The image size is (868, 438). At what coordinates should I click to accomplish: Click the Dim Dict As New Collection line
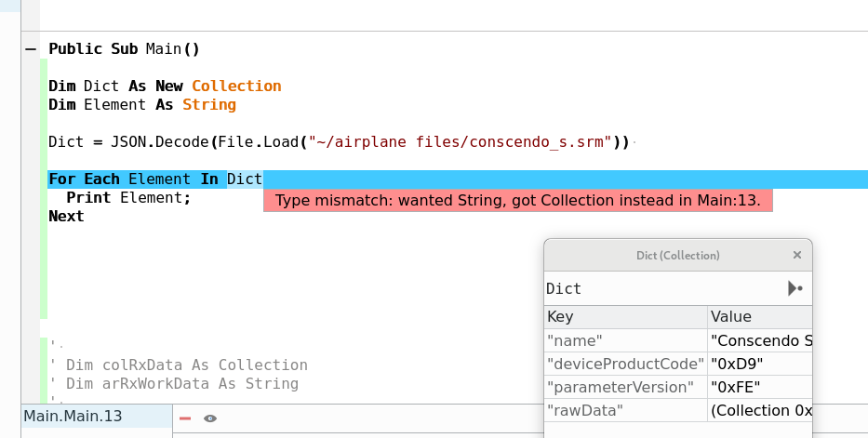(x=165, y=86)
